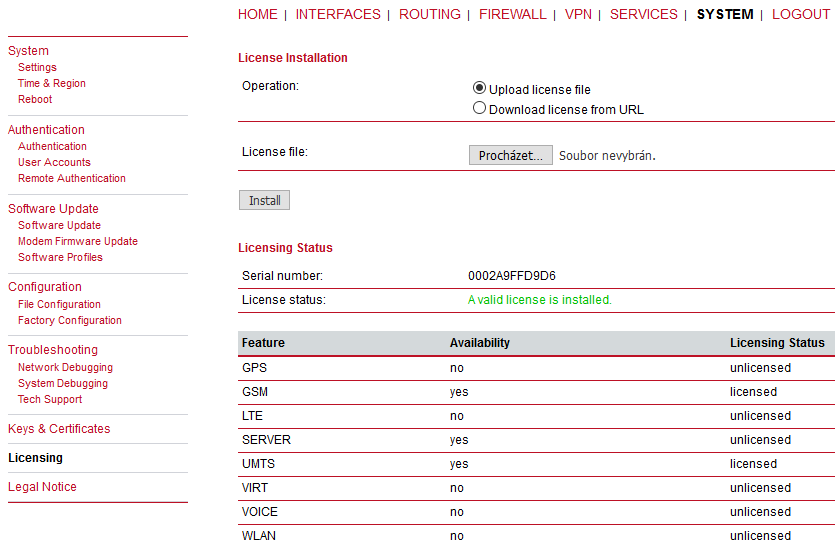Switch to the VPN menu

578,14
